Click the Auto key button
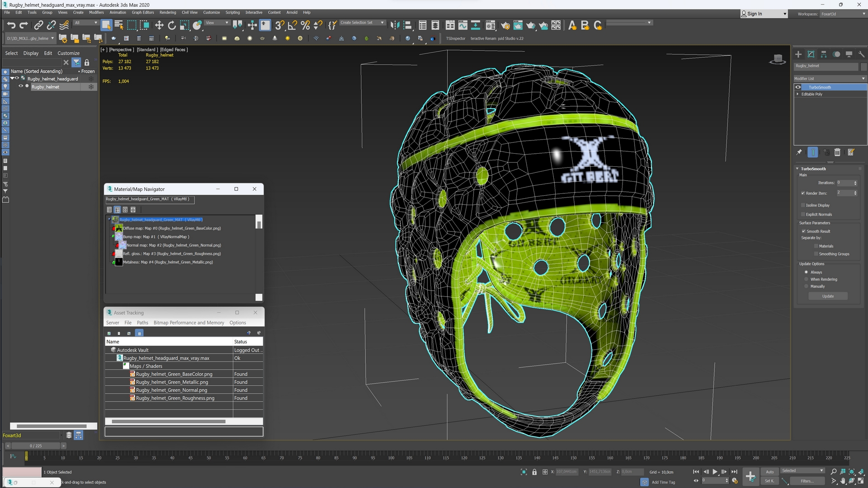The height and width of the screenshot is (488, 868). coord(770,472)
